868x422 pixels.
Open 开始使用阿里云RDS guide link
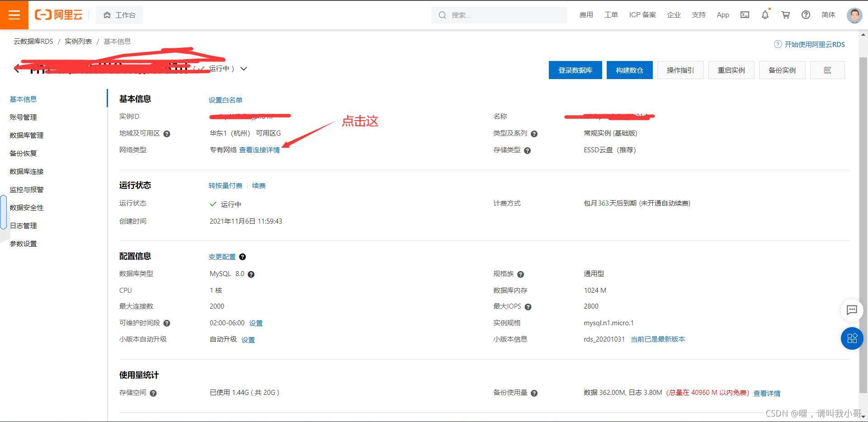809,44
